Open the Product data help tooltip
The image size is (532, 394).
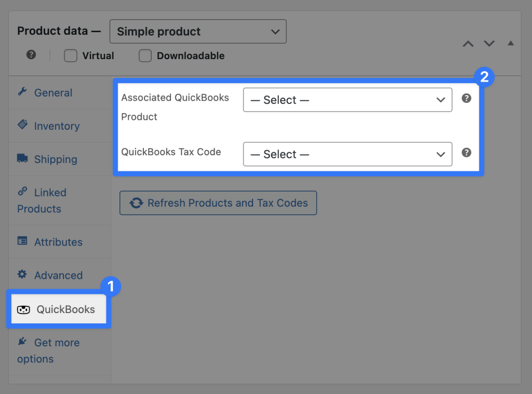[x=31, y=56]
